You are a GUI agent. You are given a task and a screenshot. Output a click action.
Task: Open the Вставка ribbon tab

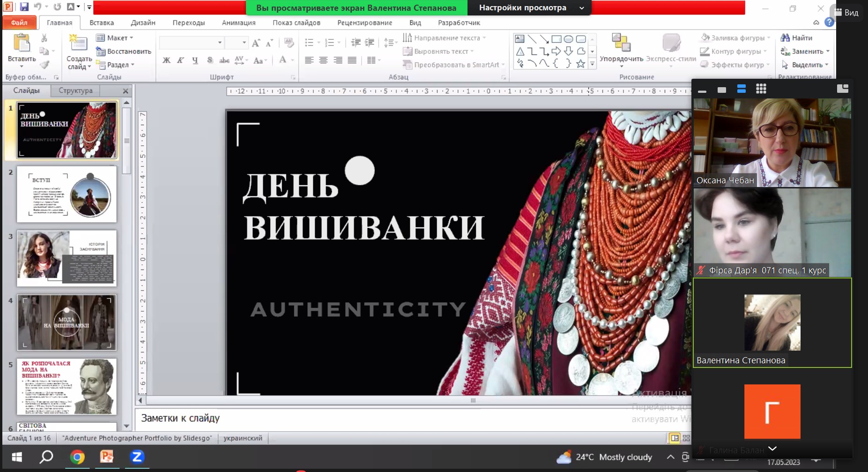click(x=102, y=22)
